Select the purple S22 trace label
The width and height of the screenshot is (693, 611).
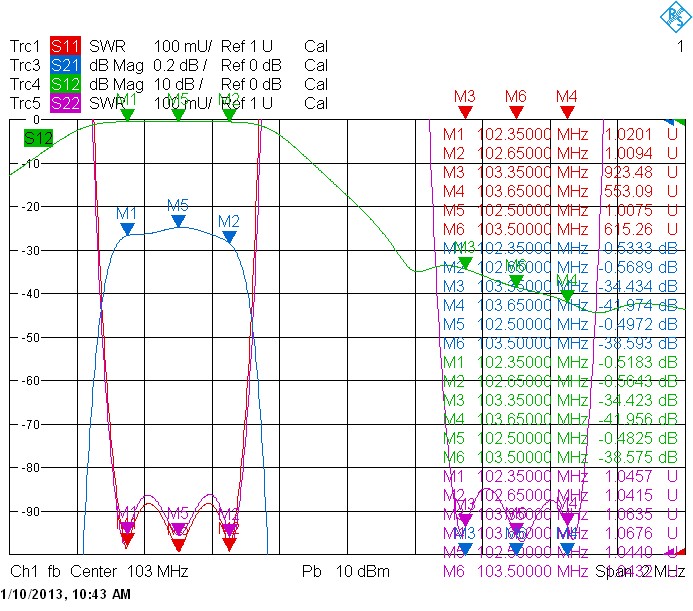[x=65, y=103]
